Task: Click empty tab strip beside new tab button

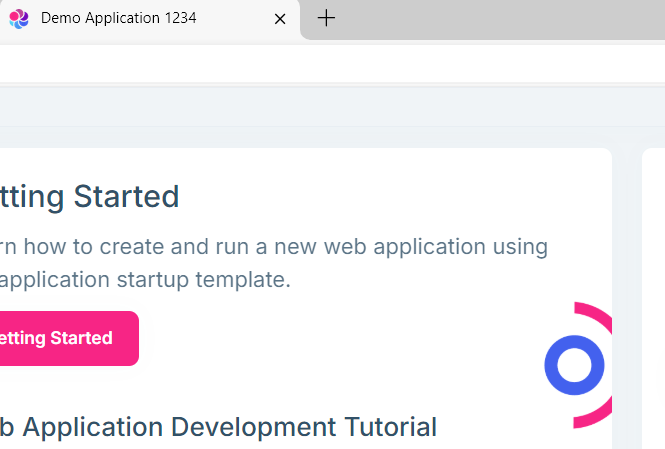Action: [x=500, y=18]
